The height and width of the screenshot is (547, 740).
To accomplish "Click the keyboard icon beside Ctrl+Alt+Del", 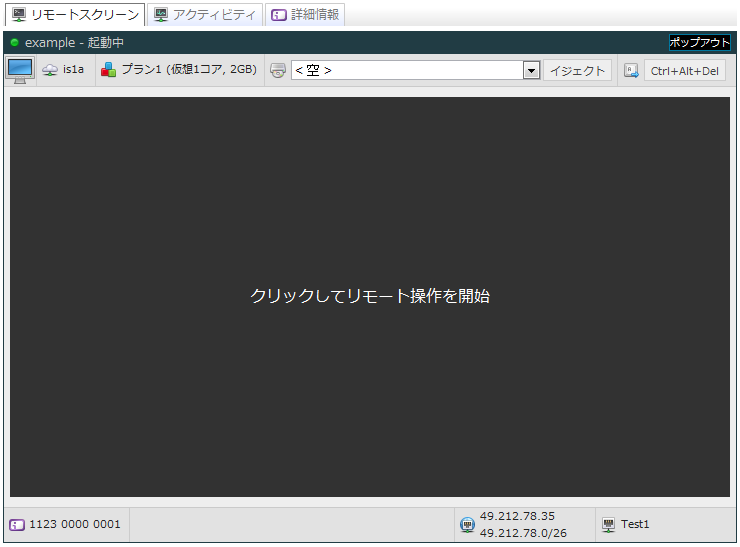I will point(631,71).
